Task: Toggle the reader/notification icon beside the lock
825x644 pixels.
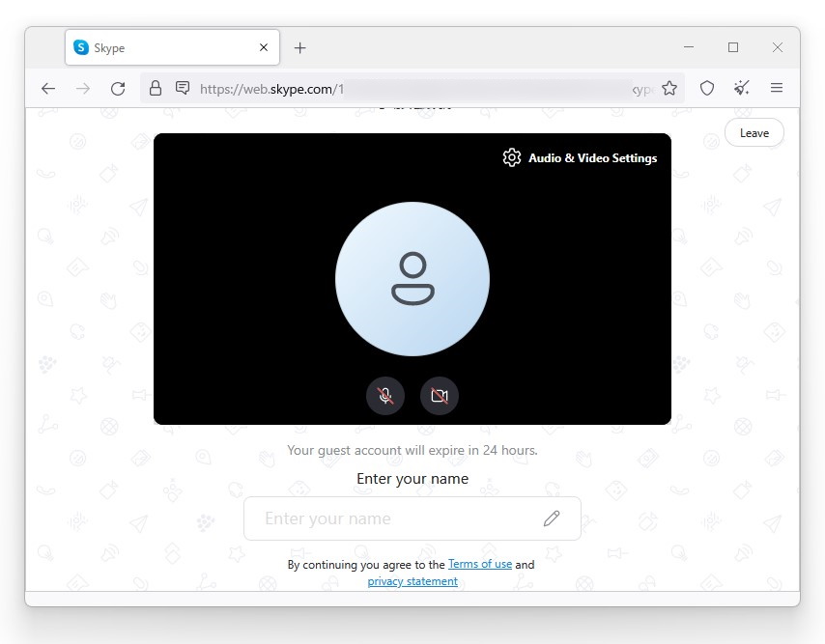Action: click(x=183, y=88)
